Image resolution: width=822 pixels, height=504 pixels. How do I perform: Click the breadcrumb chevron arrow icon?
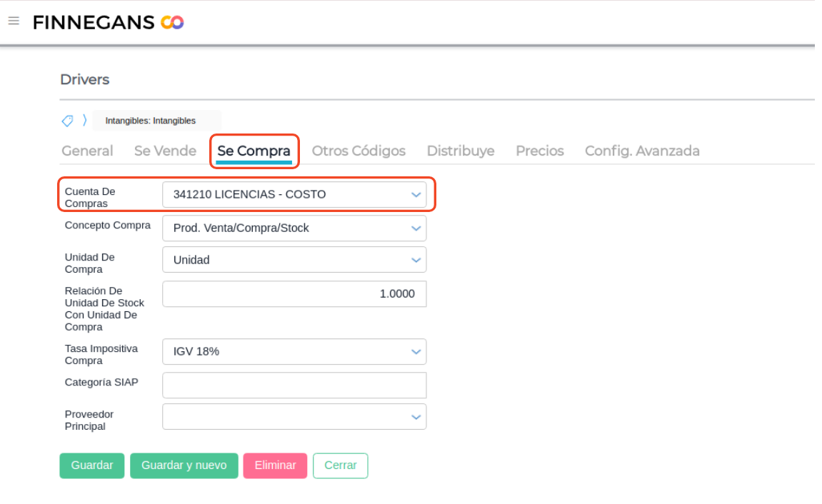[84, 121]
